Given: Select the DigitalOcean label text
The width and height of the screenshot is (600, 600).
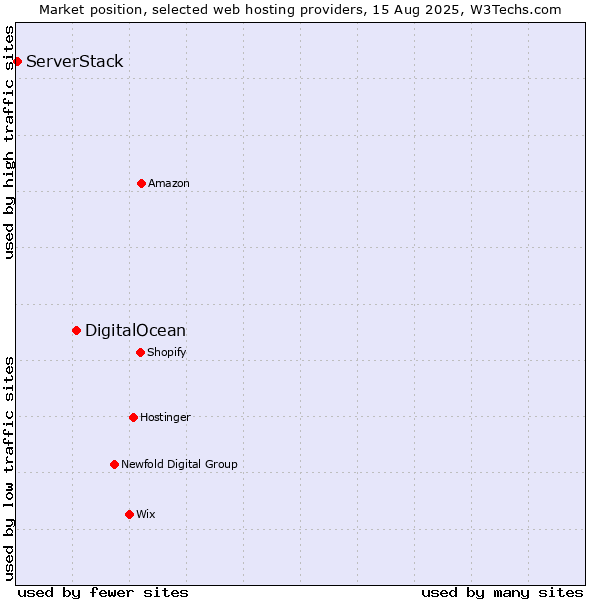Looking at the screenshot, I should click(x=135, y=331).
